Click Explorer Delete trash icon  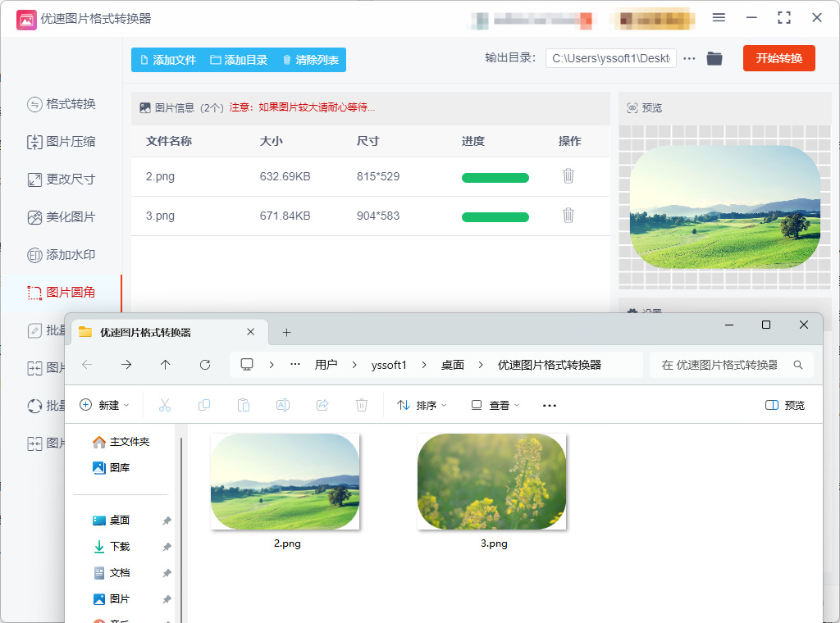[362, 405]
